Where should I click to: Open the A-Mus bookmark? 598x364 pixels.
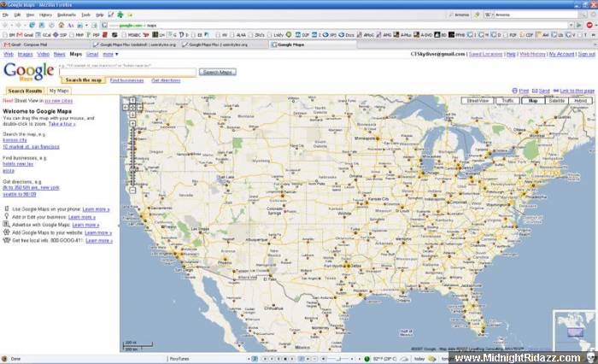402,35
